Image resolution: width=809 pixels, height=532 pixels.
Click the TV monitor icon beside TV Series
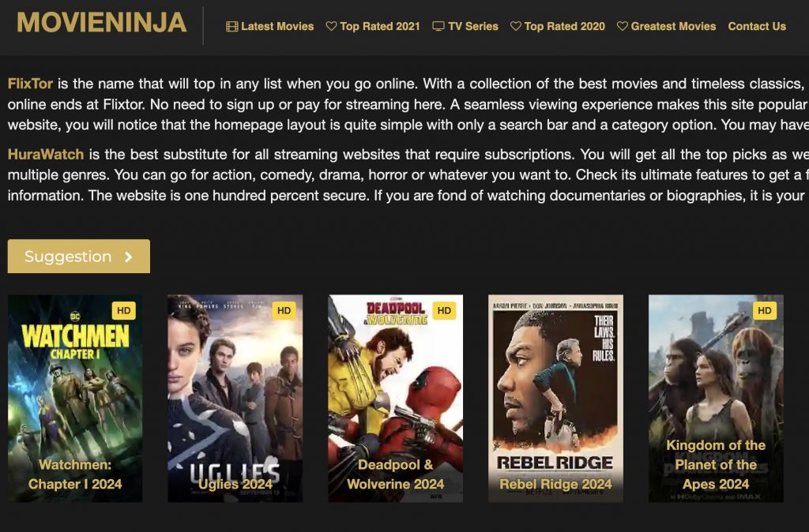438,26
